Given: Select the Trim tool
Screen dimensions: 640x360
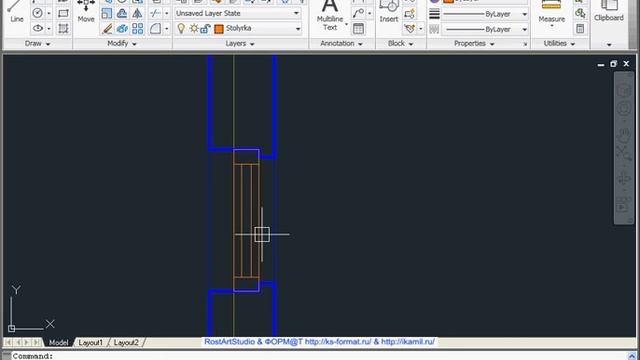Looking at the screenshot, I should pos(155,13).
